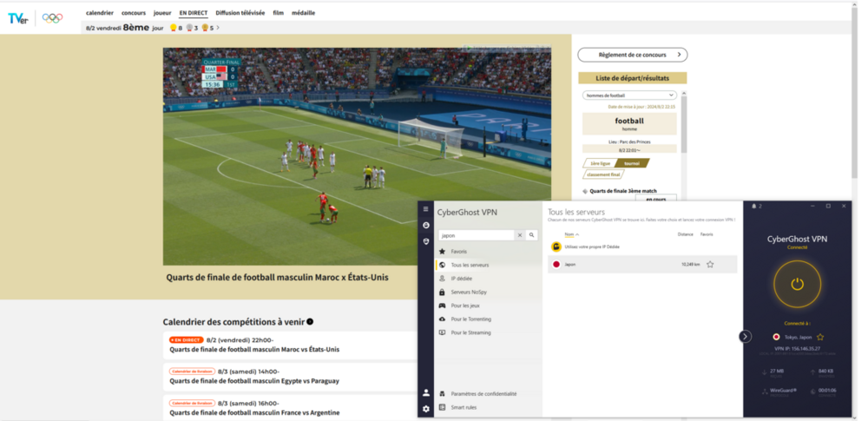This screenshot has width=868, height=421.
Task: Click the 'VPN IP: 156.146.35.27' text
Action: tap(797, 349)
